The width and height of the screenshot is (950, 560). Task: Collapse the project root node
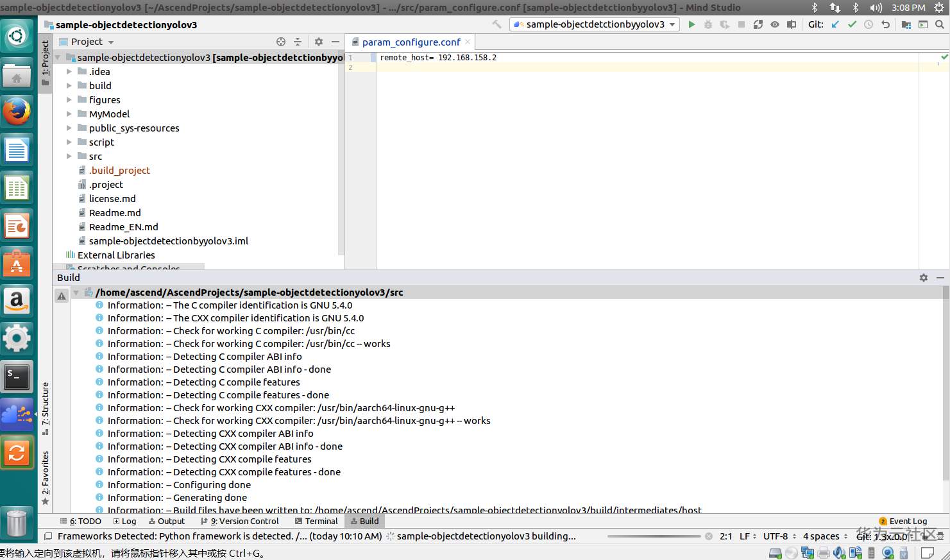[58, 58]
